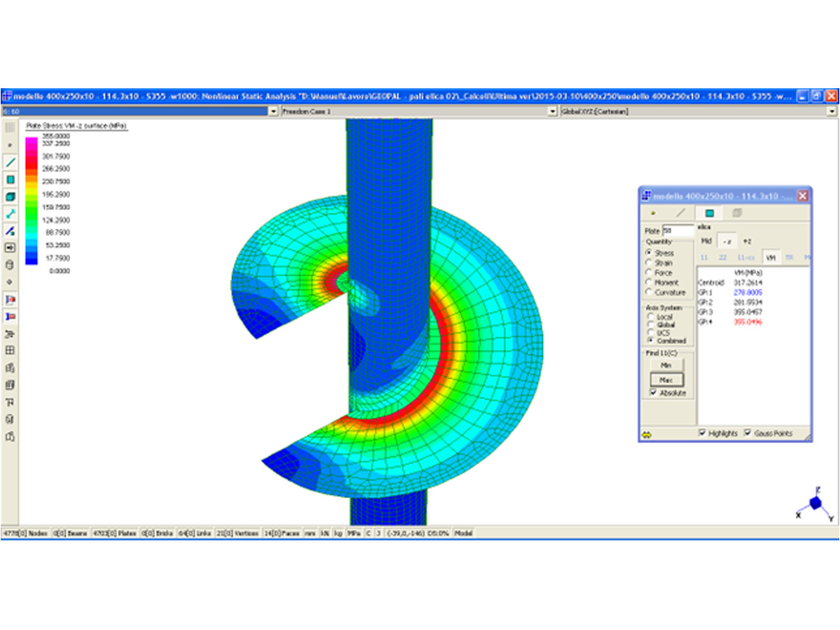
Task: Select the link element icon in left toolbar
Action: pyautogui.click(x=10, y=213)
